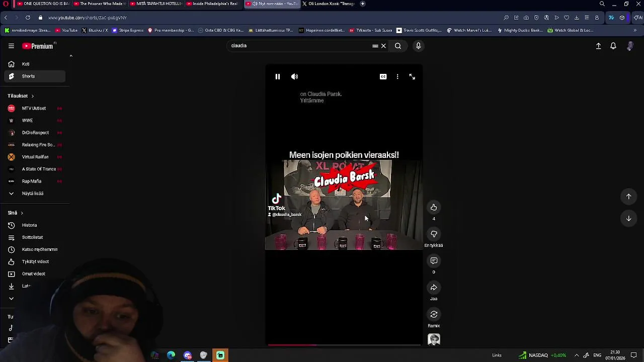The image size is (644, 362).
Task: Expand the Sinä section chevron
Action: click(22, 213)
